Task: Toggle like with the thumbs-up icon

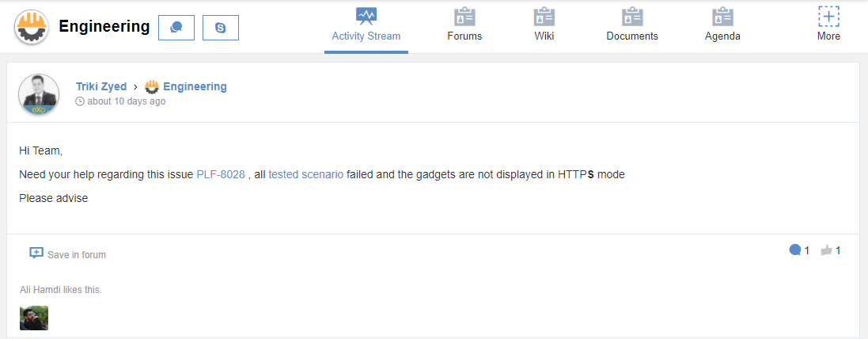Action: pos(827,250)
